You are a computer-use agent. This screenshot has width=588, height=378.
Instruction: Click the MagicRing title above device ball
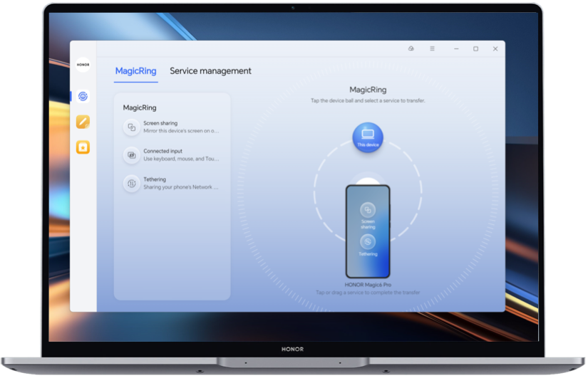point(368,90)
